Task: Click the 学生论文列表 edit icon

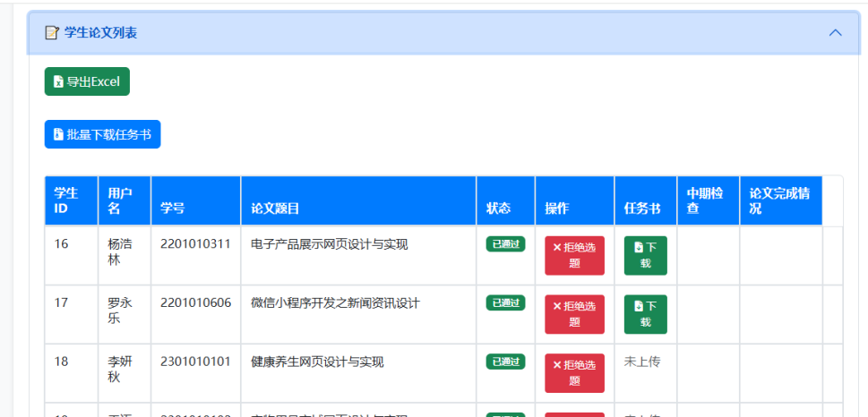Action: coord(52,33)
